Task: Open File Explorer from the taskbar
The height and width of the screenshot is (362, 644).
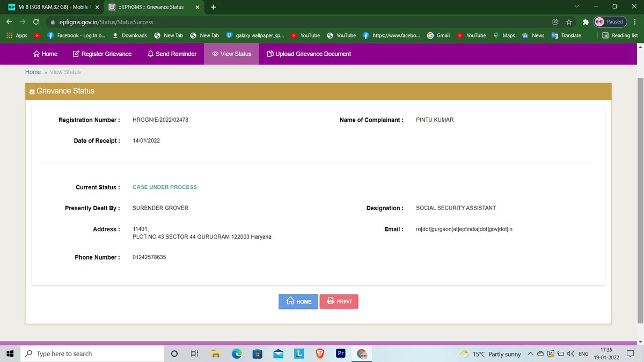Action: [x=216, y=354]
